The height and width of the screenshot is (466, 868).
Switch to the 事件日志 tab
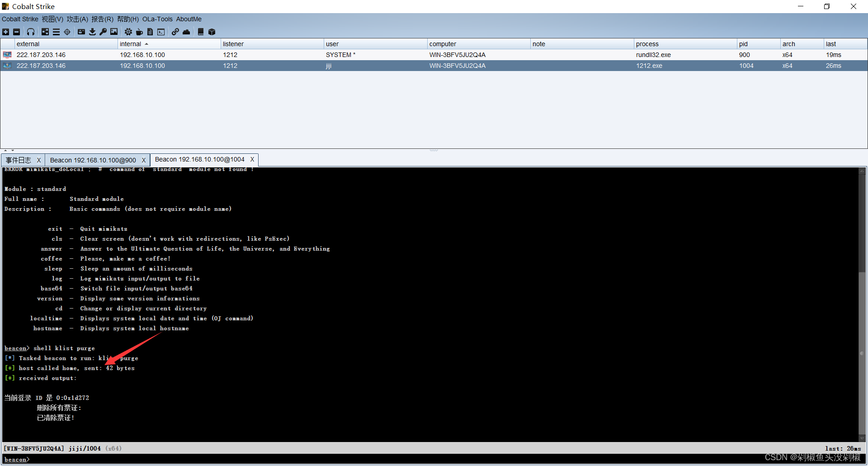coord(19,160)
